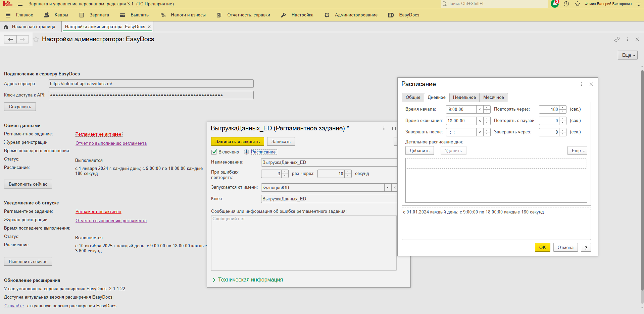Copy page link via chain icon
This screenshot has height=314, width=644.
coord(617,39)
